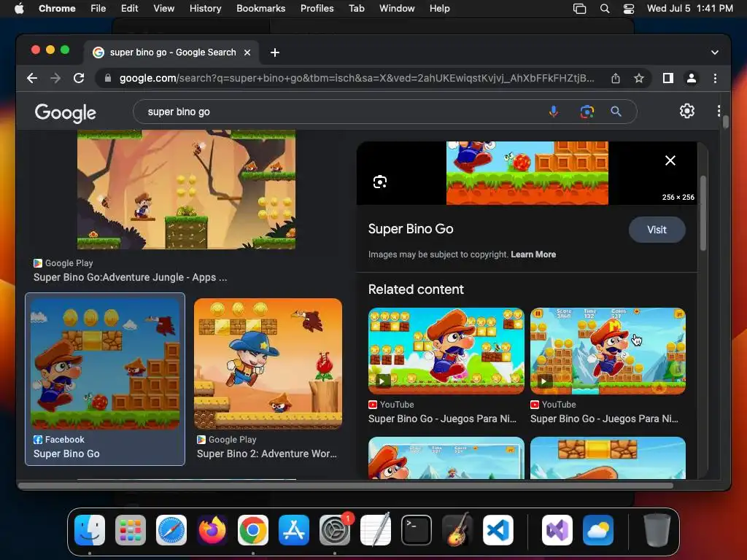Bookmark this page with the star
Screen dimensions: 747x560
(639, 78)
